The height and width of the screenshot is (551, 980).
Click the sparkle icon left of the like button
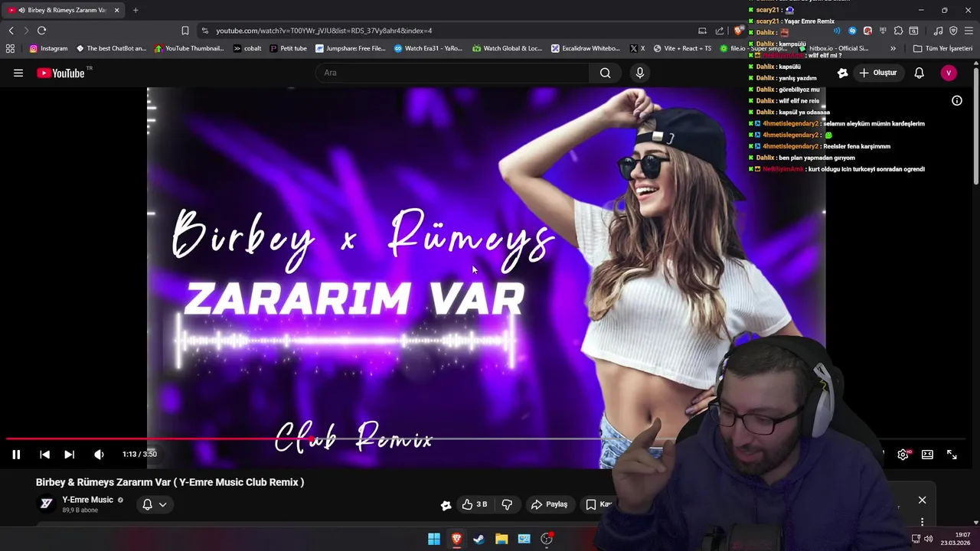446,504
